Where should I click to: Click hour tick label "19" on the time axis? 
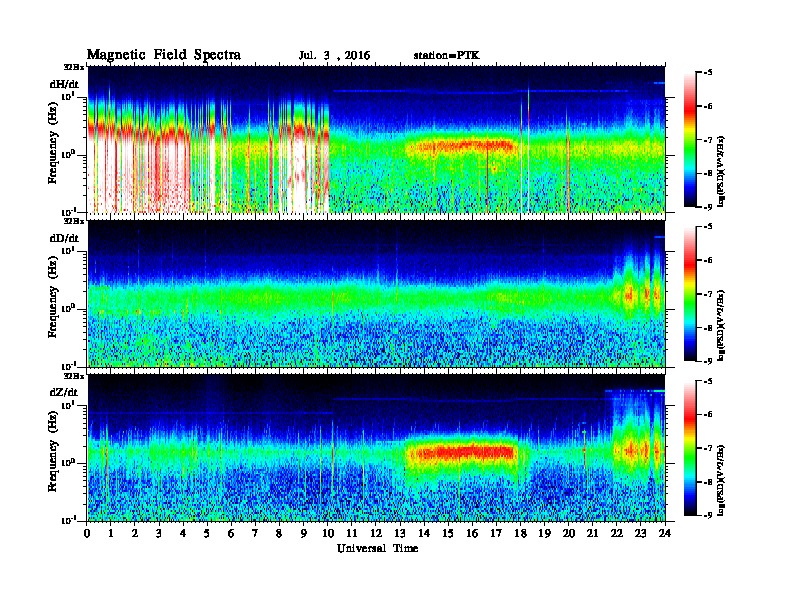pyautogui.click(x=544, y=534)
